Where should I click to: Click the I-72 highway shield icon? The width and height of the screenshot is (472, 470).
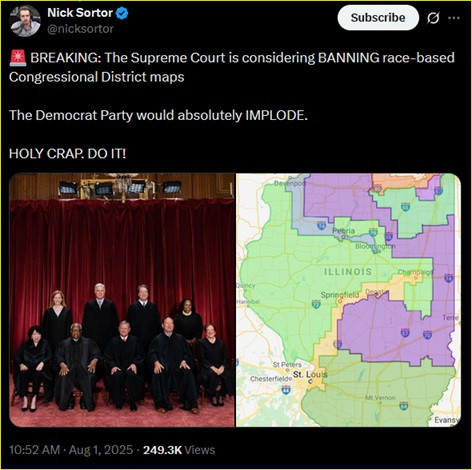316,304
